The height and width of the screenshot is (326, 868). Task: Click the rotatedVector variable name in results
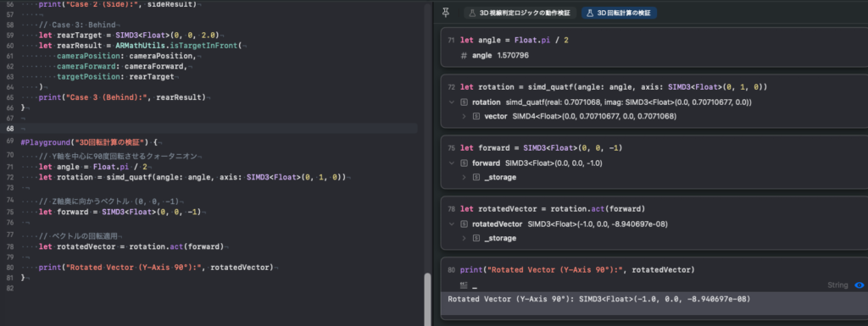[497, 224]
